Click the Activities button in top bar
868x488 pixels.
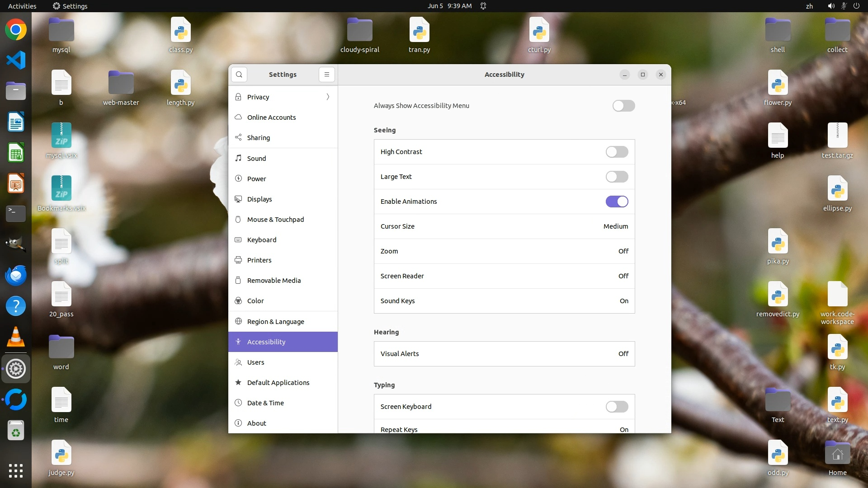coord(22,6)
